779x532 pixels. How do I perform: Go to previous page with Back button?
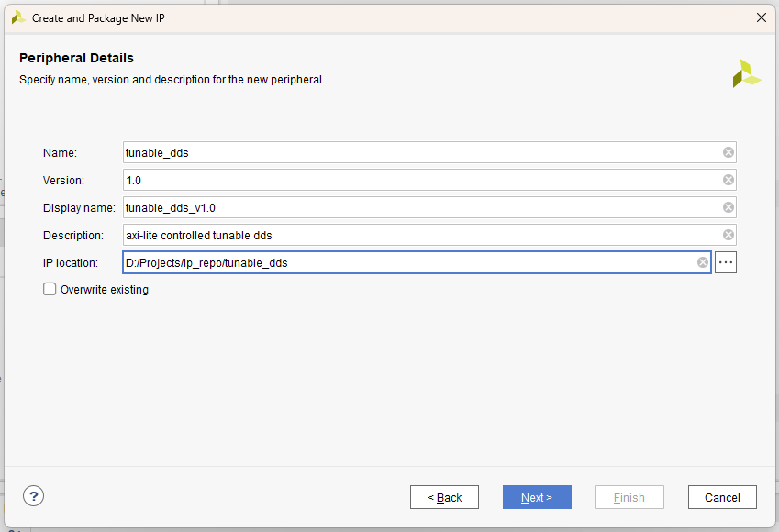(444, 497)
